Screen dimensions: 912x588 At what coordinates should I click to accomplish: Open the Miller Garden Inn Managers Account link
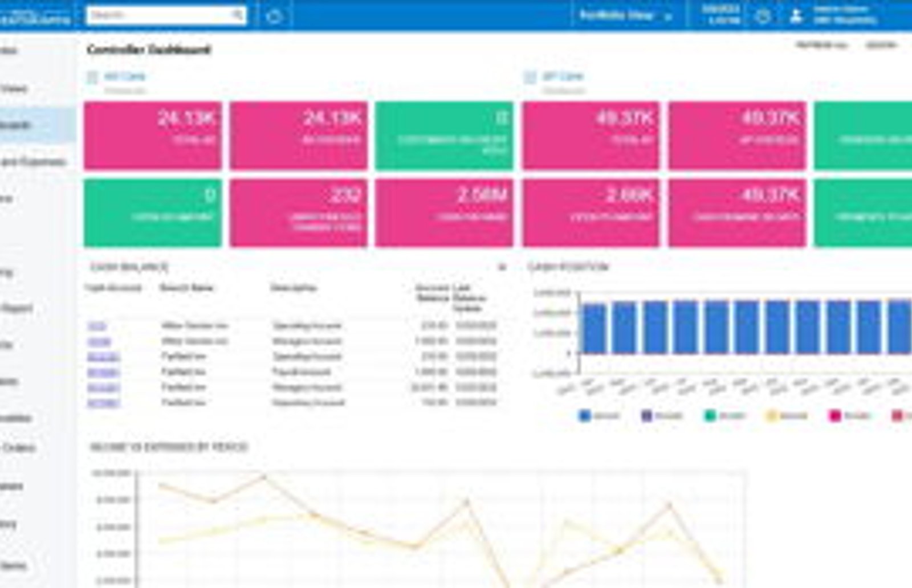tap(99, 341)
